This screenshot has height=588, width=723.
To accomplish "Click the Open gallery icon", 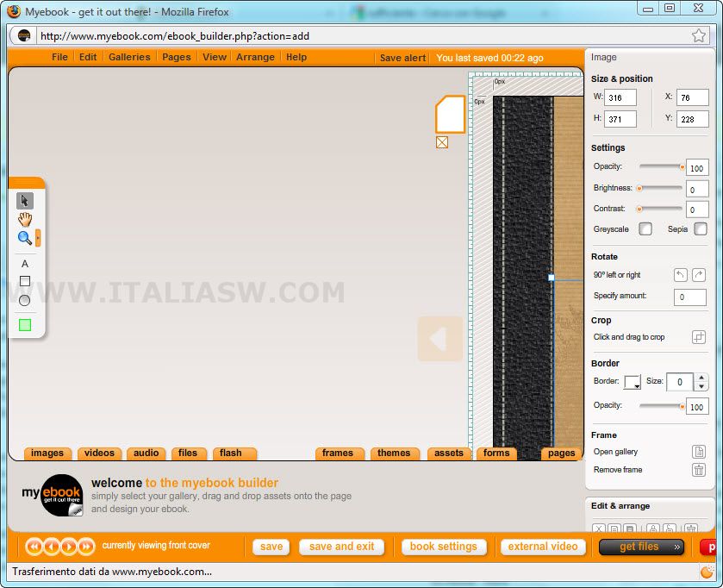I will coord(699,452).
